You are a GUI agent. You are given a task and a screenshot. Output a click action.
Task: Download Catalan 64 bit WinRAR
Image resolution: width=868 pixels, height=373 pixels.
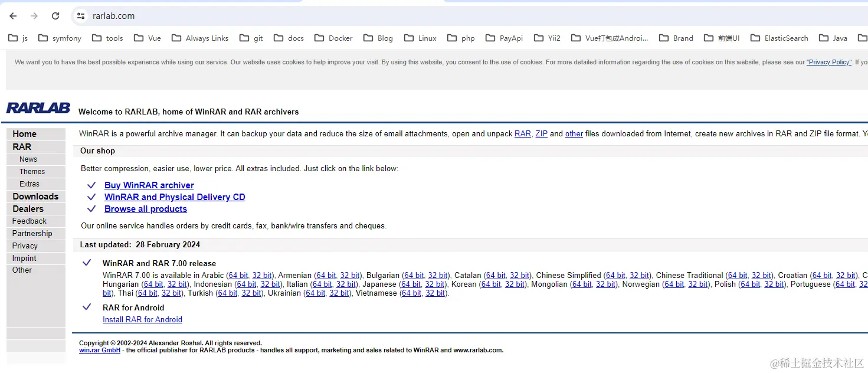point(496,276)
